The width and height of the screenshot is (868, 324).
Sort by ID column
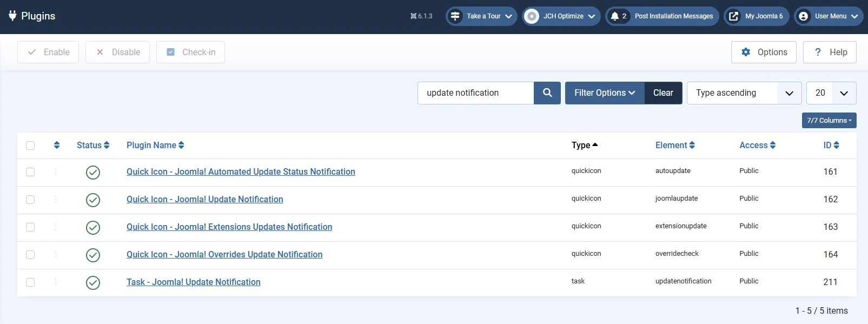831,145
